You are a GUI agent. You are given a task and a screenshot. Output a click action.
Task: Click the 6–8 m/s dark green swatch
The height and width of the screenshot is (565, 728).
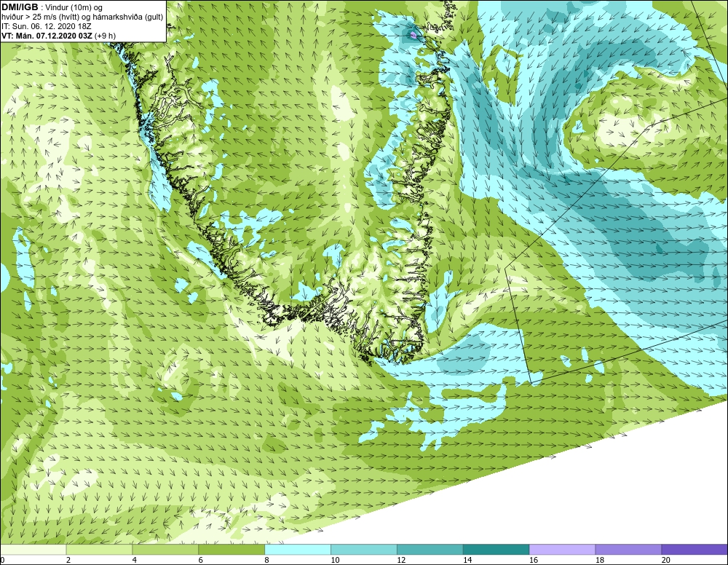tap(232, 550)
